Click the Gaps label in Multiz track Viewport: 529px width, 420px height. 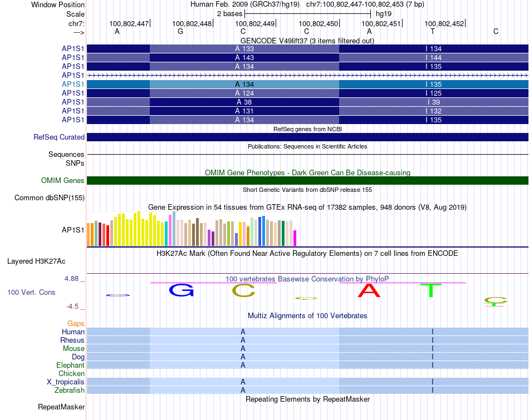click(76, 324)
